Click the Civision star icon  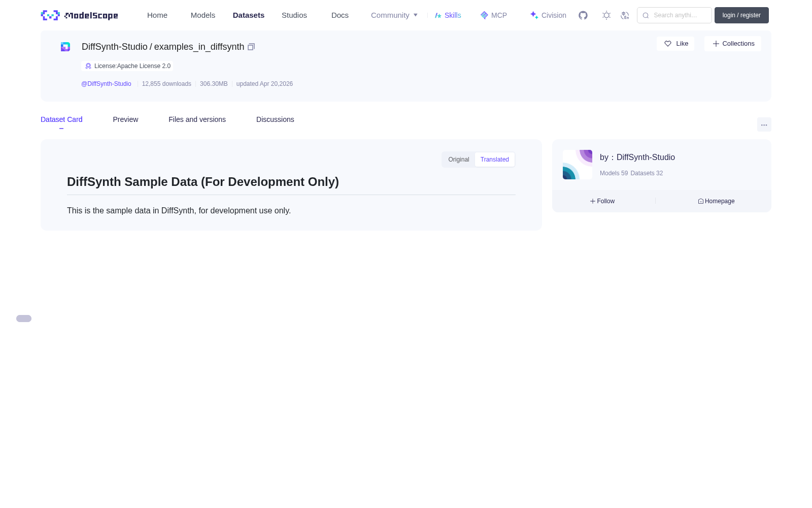[534, 15]
